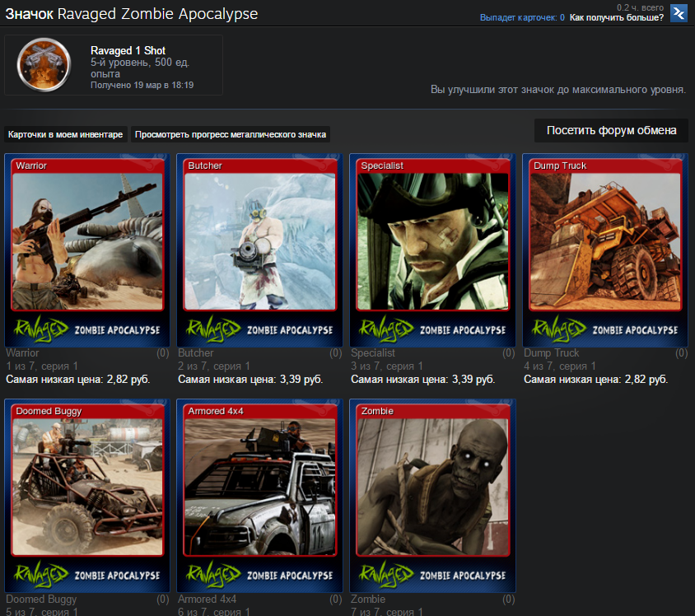Image resolution: width=695 pixels, height=616 pixels.
Task: Click the Doomed Buggy caption below the card
Action: (x=41, y=600)
